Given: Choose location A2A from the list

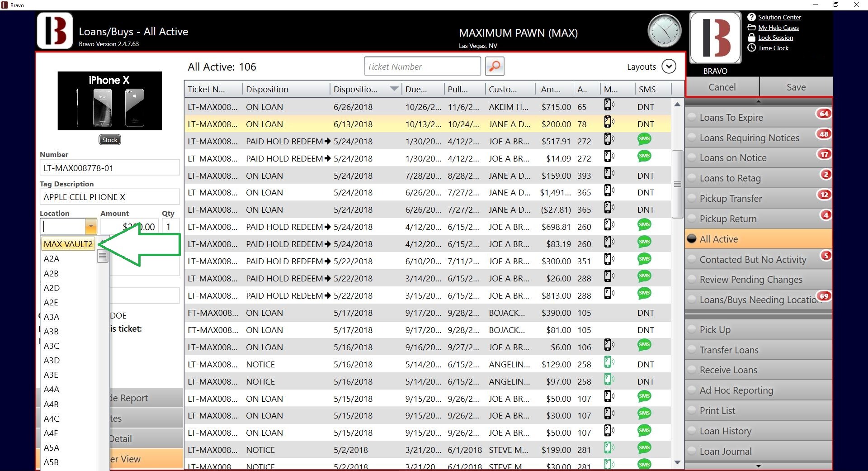Looking at the screenshot, I should (x=52, y=259).
